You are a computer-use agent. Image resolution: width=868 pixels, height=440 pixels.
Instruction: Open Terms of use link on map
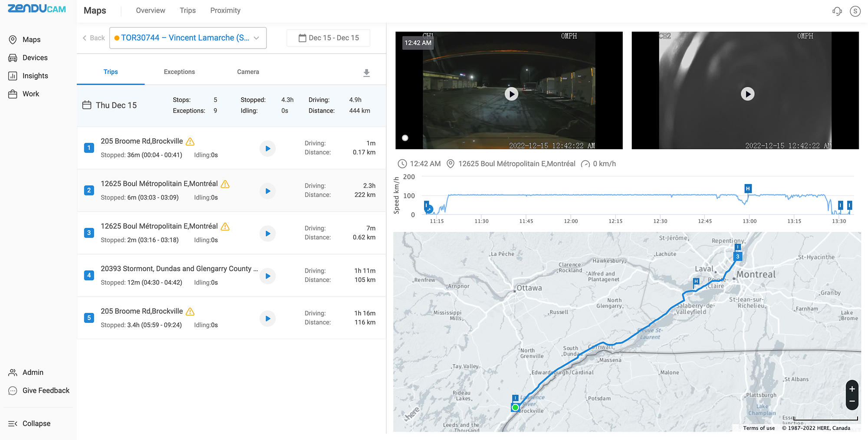pyautogui.click(x=759, y=428)
